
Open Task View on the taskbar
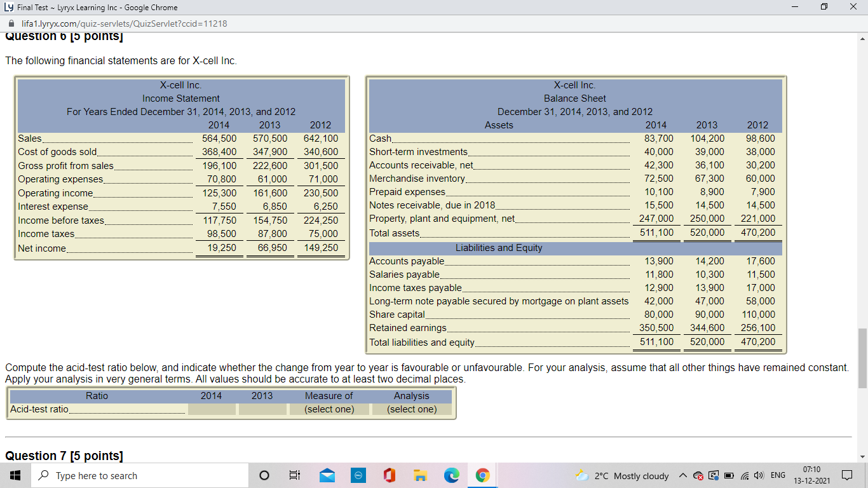(294, 475)
